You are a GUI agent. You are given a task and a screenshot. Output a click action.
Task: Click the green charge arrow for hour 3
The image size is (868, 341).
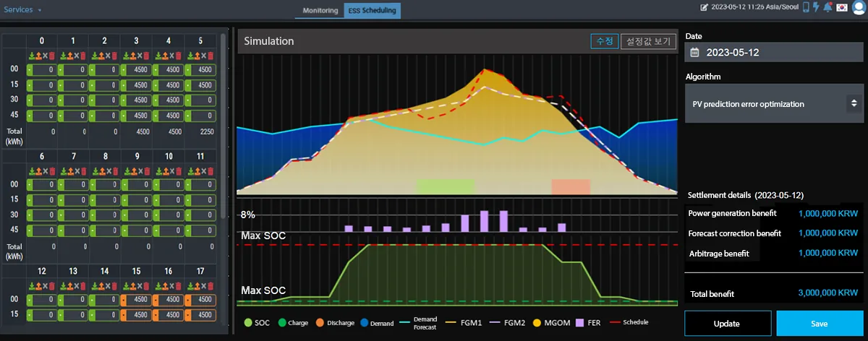pyautogui.click(x=126, y=56)
